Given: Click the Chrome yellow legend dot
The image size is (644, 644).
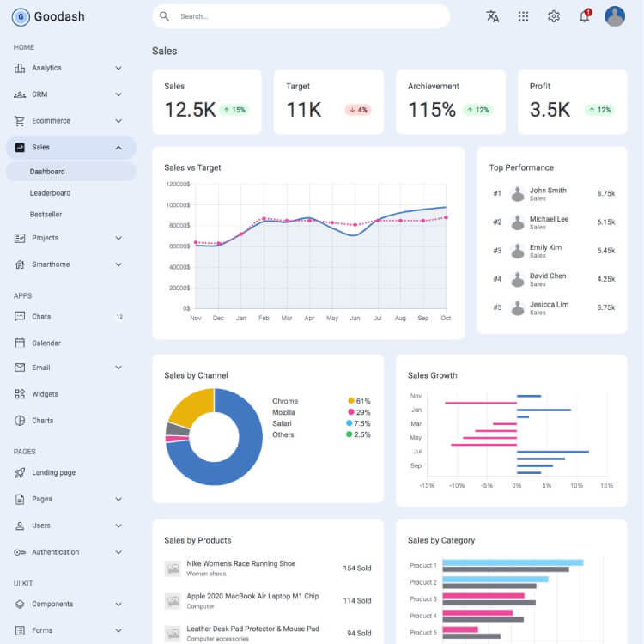Looking at the screenshot, I should [x=351, y=401].
